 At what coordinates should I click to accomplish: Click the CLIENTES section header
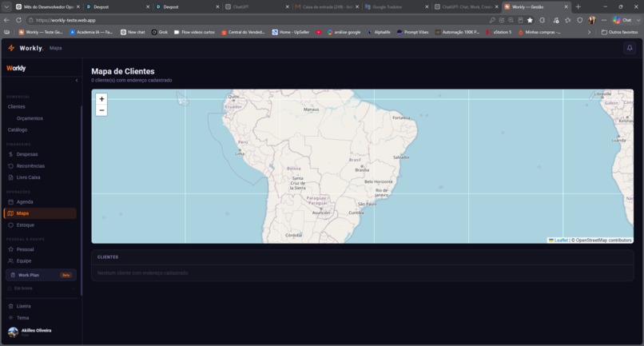pos(108,257)
